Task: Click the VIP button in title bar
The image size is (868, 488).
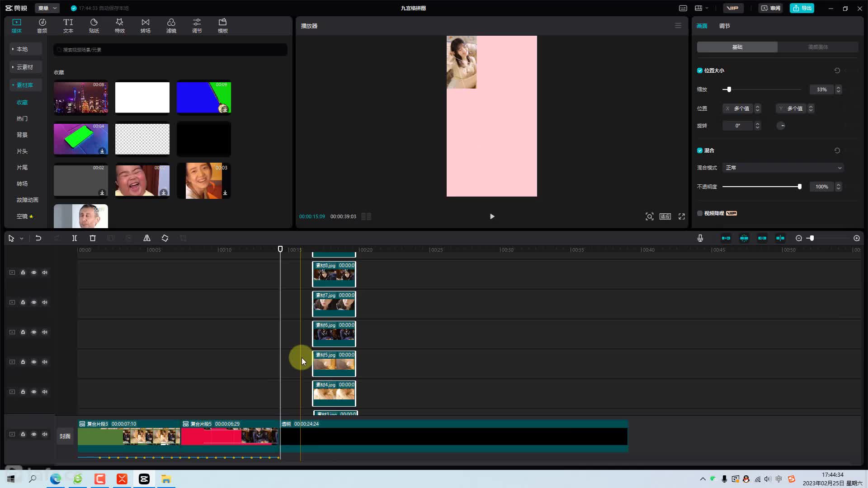Action: (x=733, y=8)
